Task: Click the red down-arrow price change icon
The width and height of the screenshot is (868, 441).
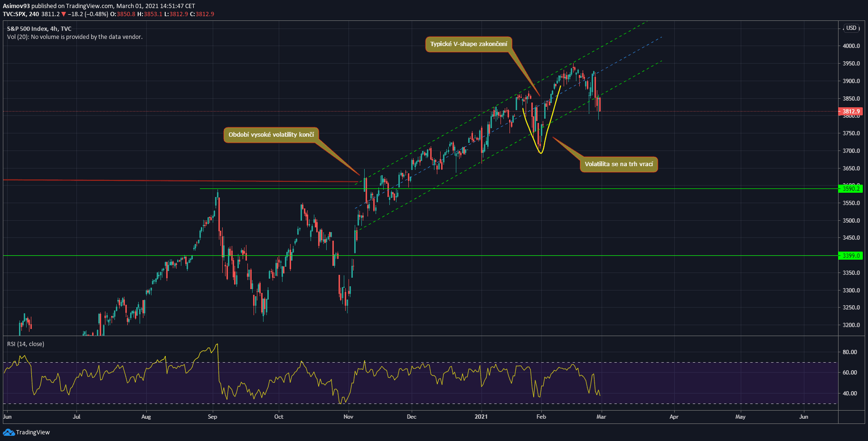Action: [x=64, y=14]
